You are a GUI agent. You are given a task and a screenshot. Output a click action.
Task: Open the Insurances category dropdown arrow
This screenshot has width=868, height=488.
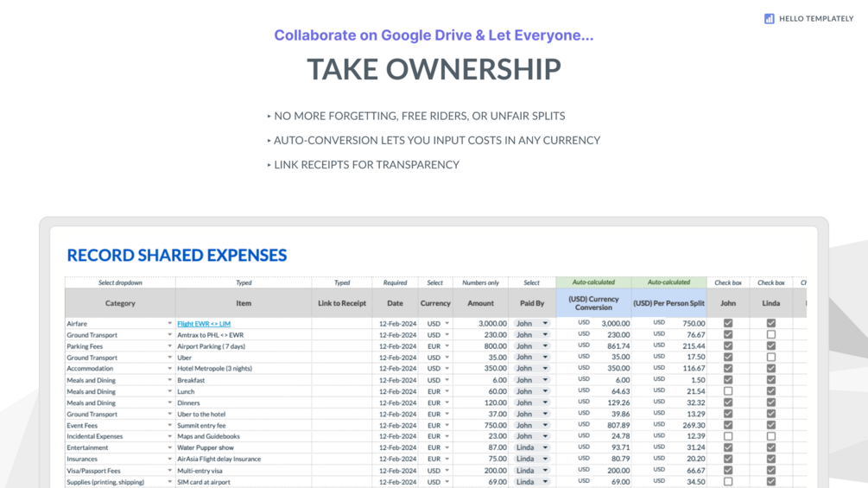169,459
